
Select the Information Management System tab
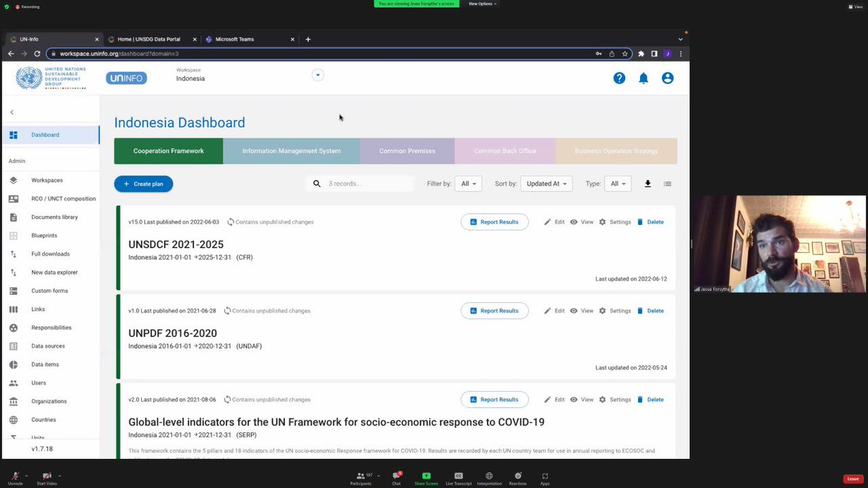tap(292, 151)
